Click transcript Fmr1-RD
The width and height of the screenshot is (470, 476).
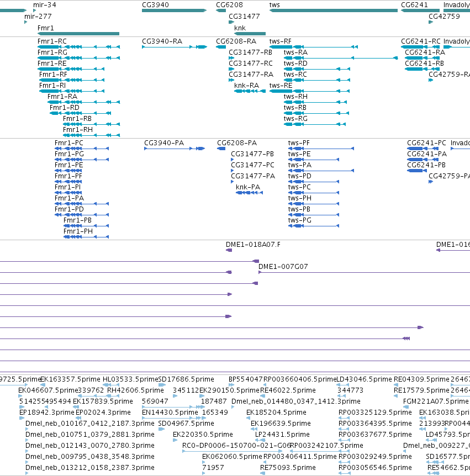[x=80, y=113]
